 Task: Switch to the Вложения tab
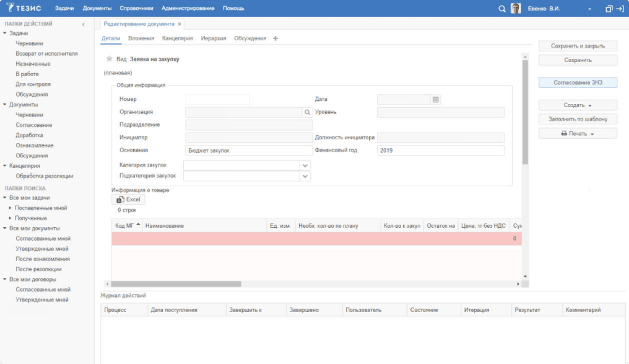click(141, 38)
